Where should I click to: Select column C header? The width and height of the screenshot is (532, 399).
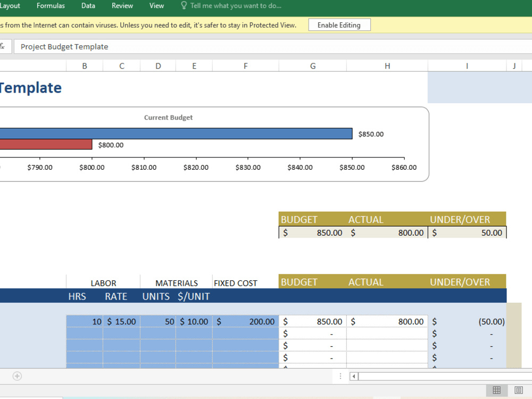121,66
